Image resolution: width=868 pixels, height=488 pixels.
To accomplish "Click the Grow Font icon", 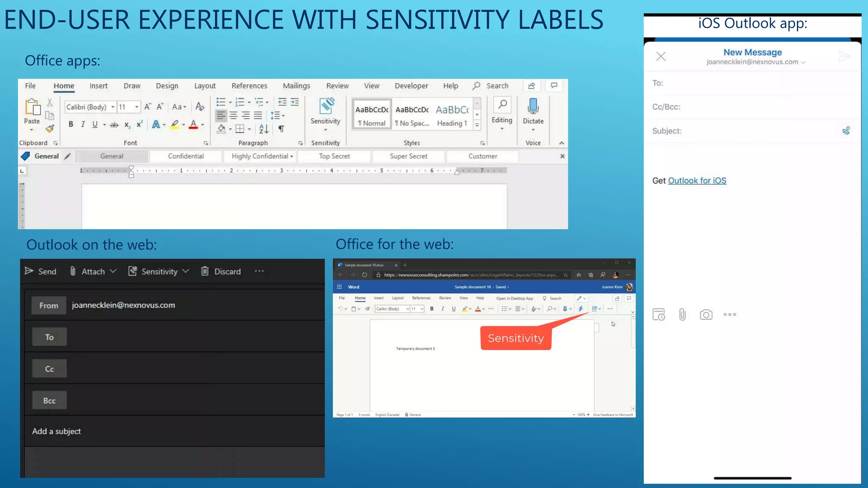I will [147, 107].
